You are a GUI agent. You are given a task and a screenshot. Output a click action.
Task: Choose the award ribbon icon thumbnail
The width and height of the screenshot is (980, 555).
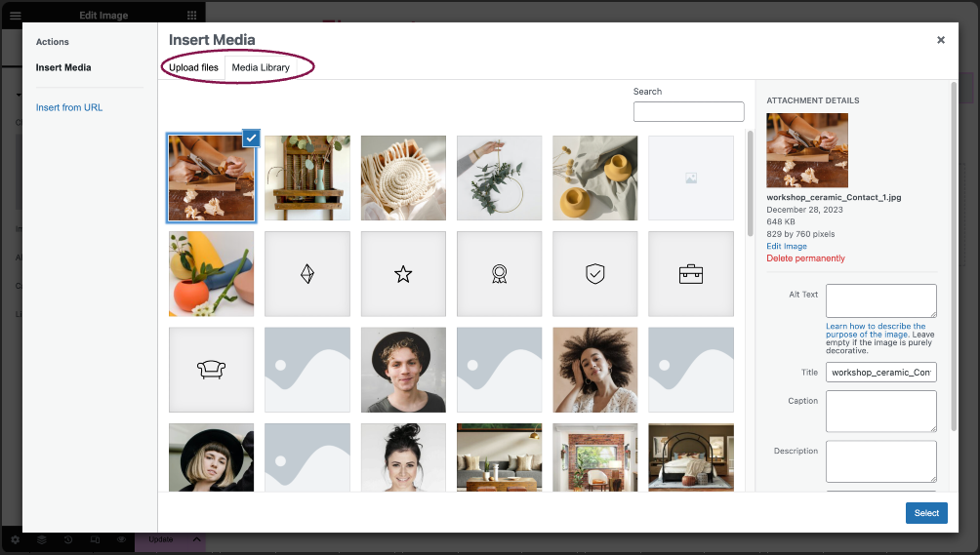point(499,274)
